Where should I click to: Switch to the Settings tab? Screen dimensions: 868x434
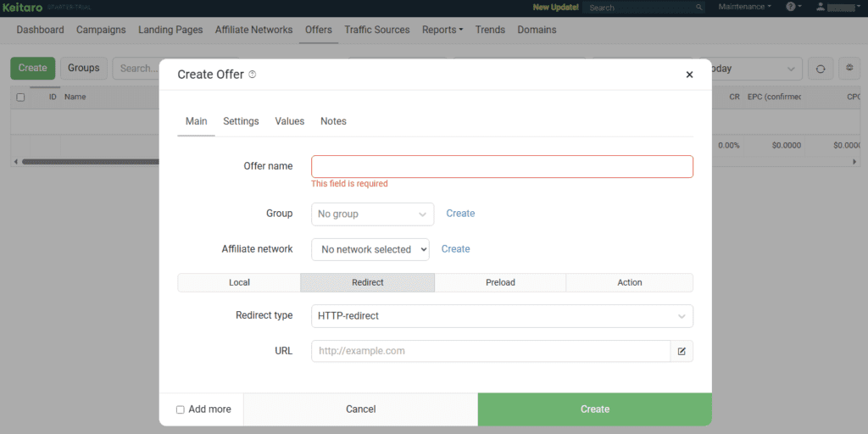coord(241,121)
